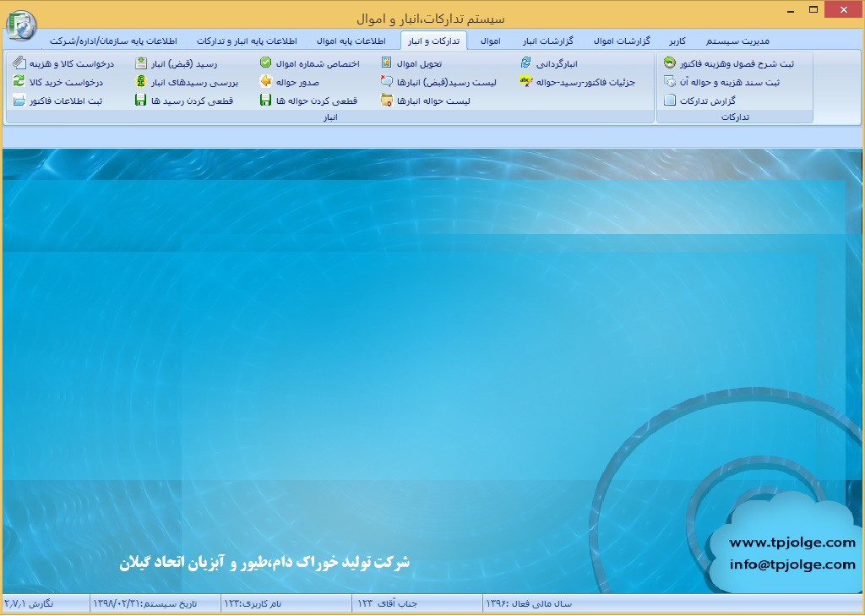Open the گزارشات انبار tab
The height and width of the screenshot is (616, 865).
[547, 41]
